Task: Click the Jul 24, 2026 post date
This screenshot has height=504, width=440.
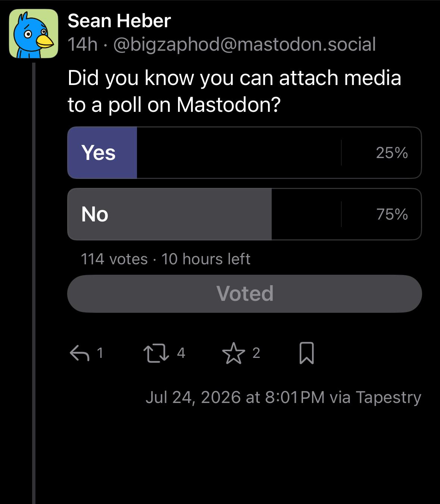Action: [193, 397]
